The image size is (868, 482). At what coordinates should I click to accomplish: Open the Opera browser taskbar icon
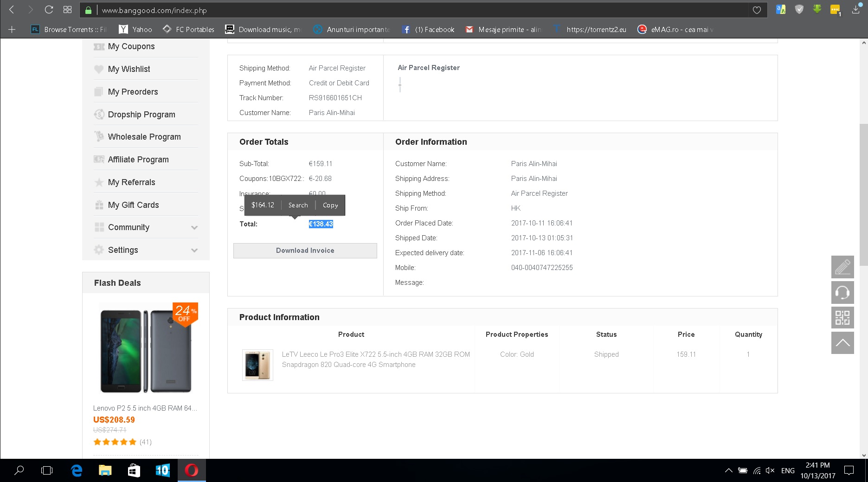tap(192, 470)
